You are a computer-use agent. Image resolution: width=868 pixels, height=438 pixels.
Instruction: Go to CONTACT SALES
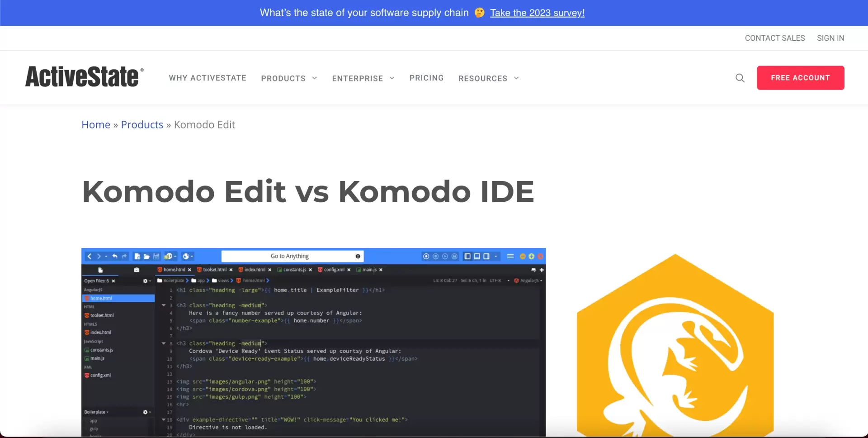(x=774, y=38)
